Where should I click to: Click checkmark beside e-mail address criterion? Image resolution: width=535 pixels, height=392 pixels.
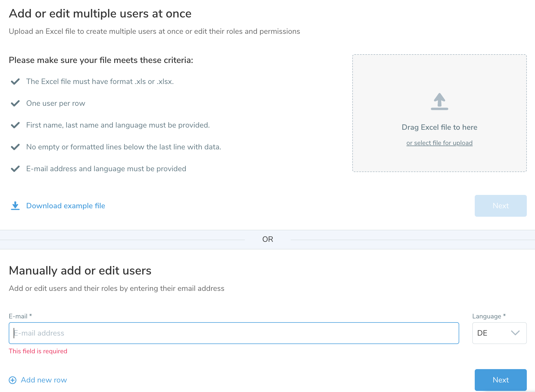point(15,169)
